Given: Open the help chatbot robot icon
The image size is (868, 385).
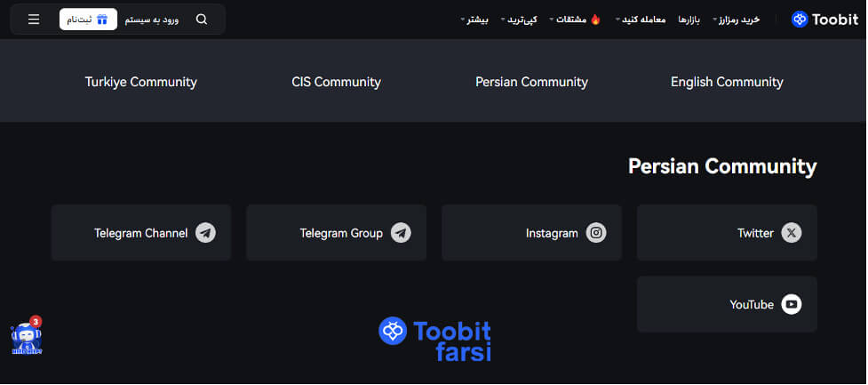Looking at the screenshot, I should click(x=27, y=337).
